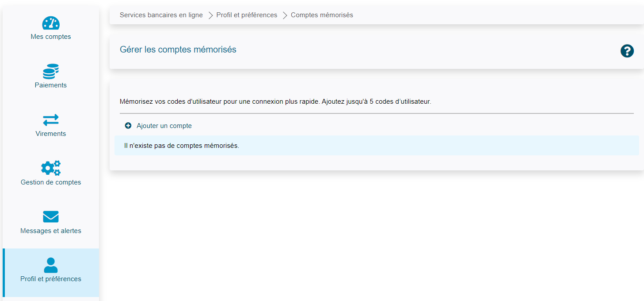This screenshot has height=301, width=644.
Task: Open the Ajouter un compte link
Action: coord(164,125)
